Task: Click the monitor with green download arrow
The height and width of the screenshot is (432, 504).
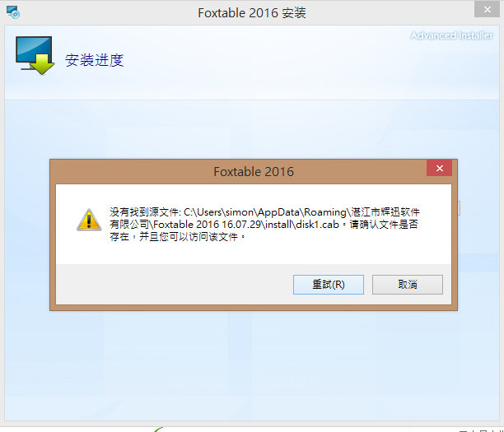Action: coord(35,55)
